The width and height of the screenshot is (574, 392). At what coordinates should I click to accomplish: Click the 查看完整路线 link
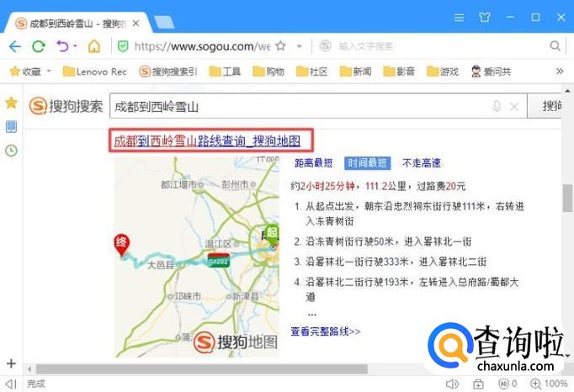coord(326,331)
